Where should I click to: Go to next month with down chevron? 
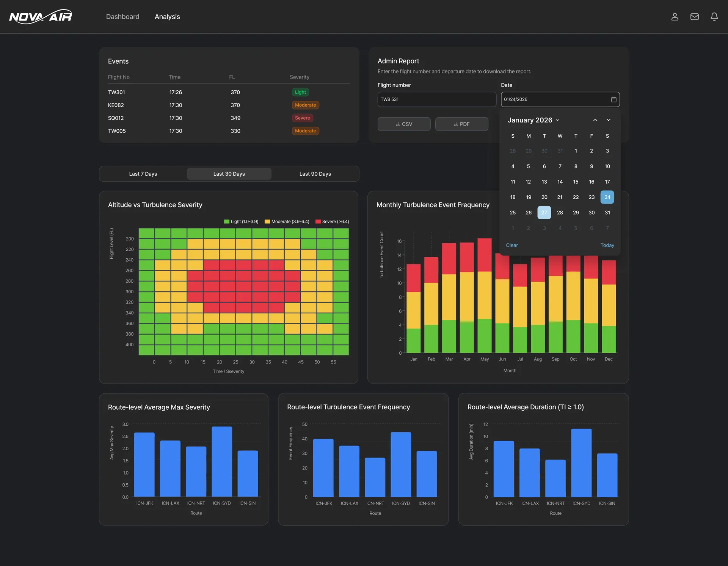tap(609, 120)
